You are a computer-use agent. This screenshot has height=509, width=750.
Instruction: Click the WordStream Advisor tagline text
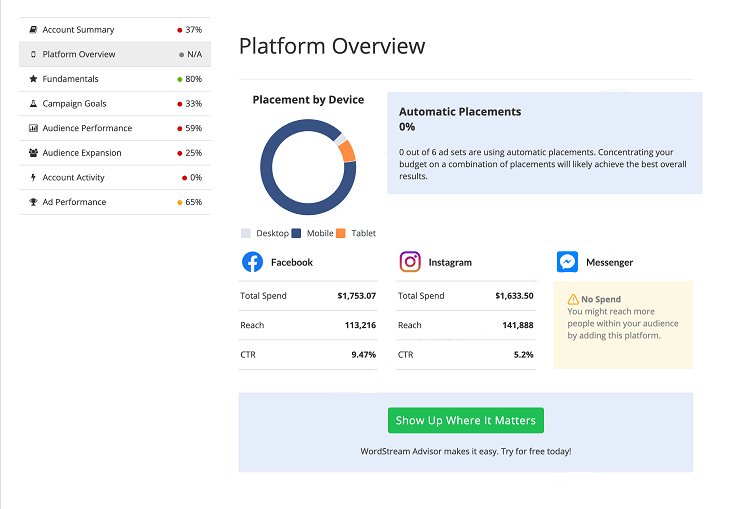tap(466, 452)
